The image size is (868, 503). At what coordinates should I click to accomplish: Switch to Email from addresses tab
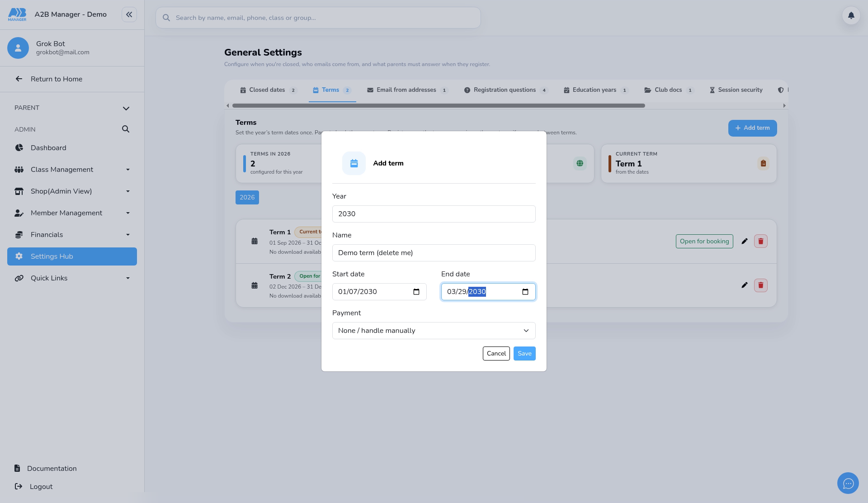point(407,90)
